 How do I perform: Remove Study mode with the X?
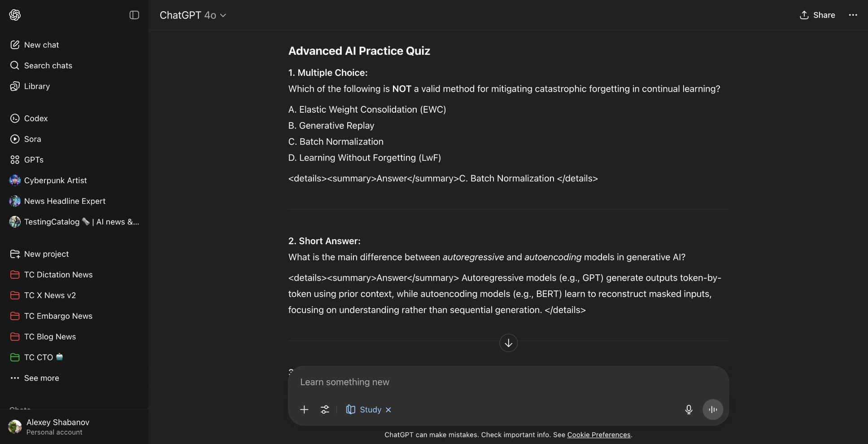pos(388,409)
